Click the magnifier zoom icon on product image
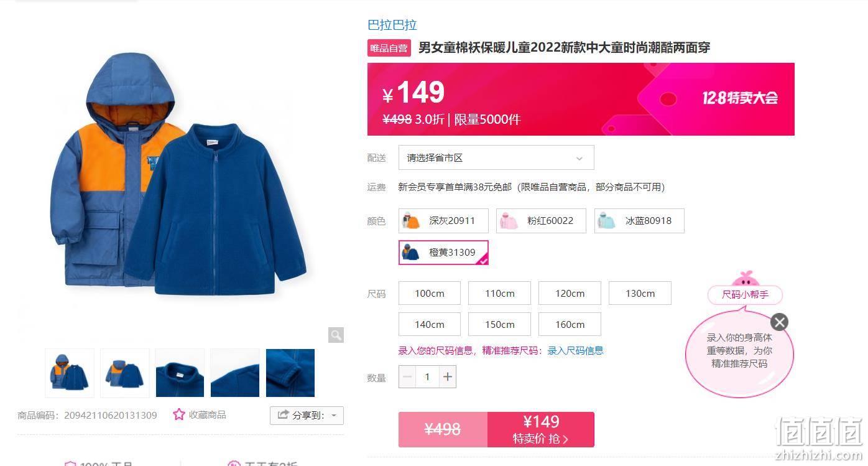The height and width of the screenshot is (466, 868). pyautogui.click(x=336, y=335)
